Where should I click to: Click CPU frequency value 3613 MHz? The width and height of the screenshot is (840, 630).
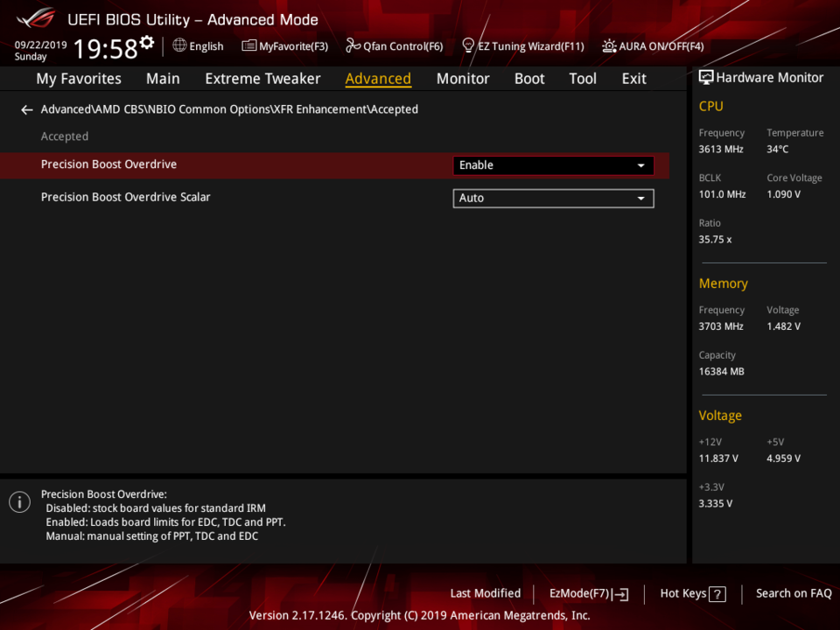[720, 150]
